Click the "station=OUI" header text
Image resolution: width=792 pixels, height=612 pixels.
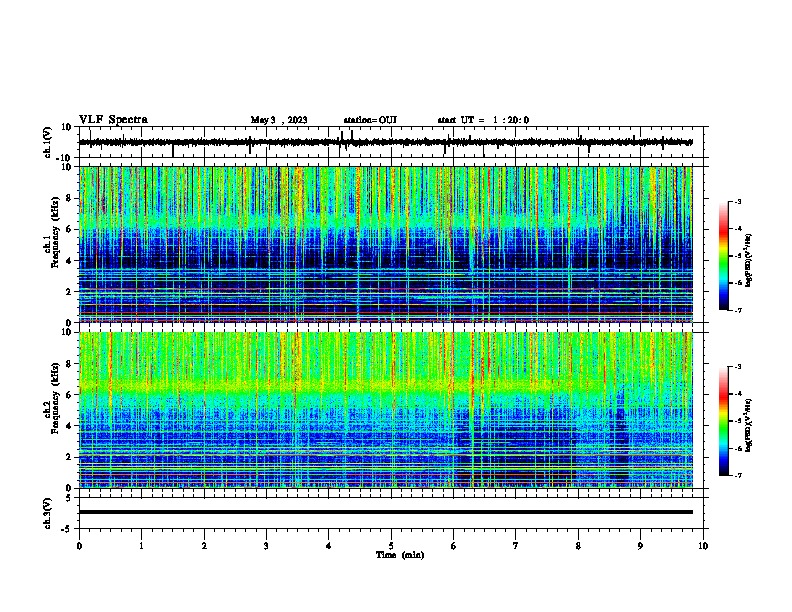[x=370, y=120]
